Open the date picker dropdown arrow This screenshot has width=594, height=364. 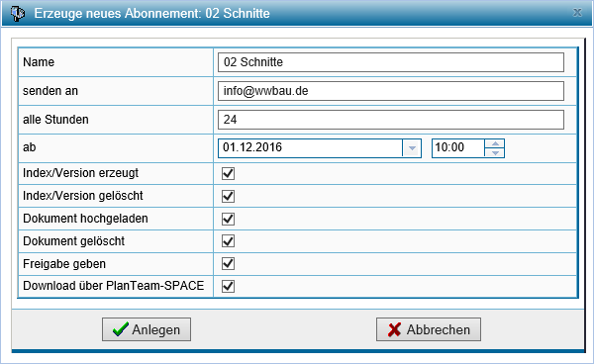pyautogui.click(x=412, y=148)
